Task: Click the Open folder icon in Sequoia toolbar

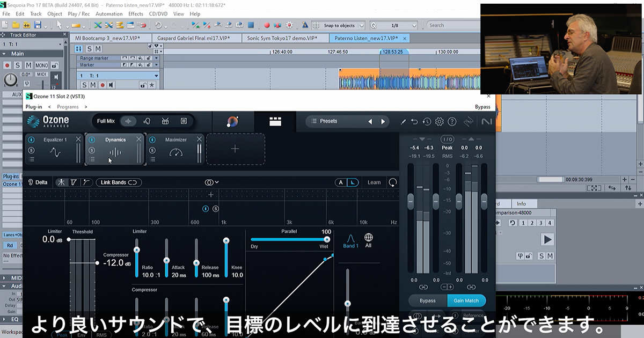Action: coord(16,25)
